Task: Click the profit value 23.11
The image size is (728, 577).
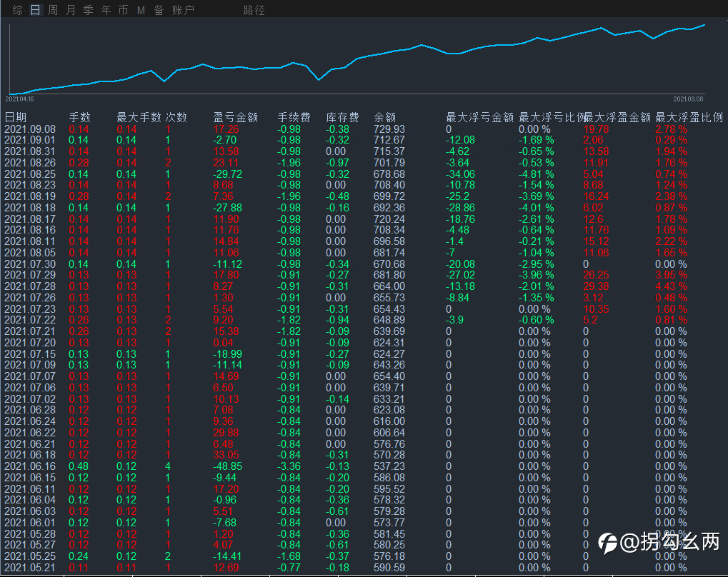Action: coord(226,163)
